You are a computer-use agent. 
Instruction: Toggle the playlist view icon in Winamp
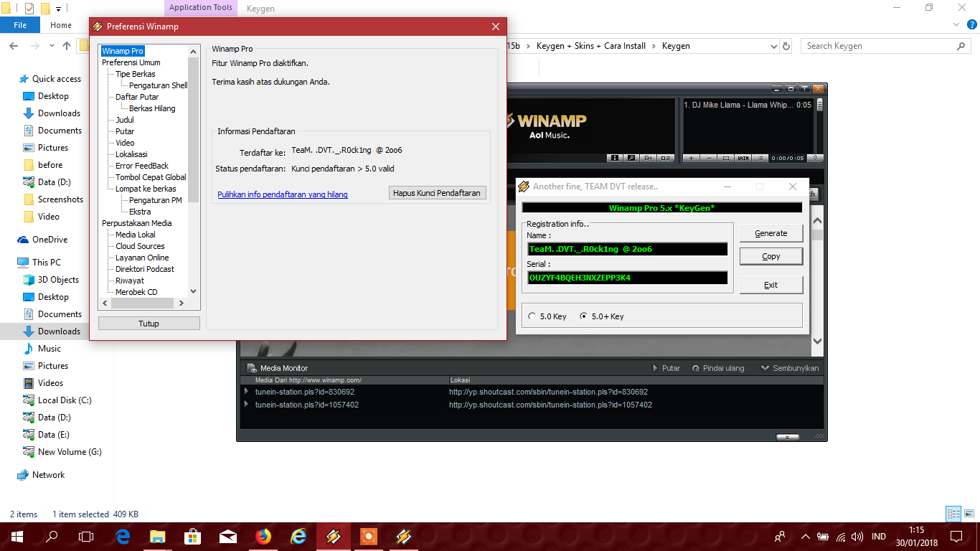[x=666, y=158]
